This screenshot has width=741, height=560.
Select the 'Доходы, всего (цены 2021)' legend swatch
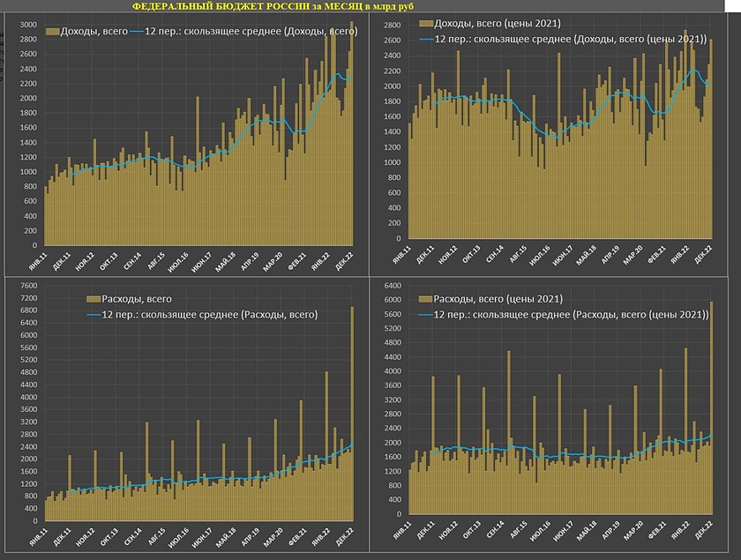pos(426,23)
